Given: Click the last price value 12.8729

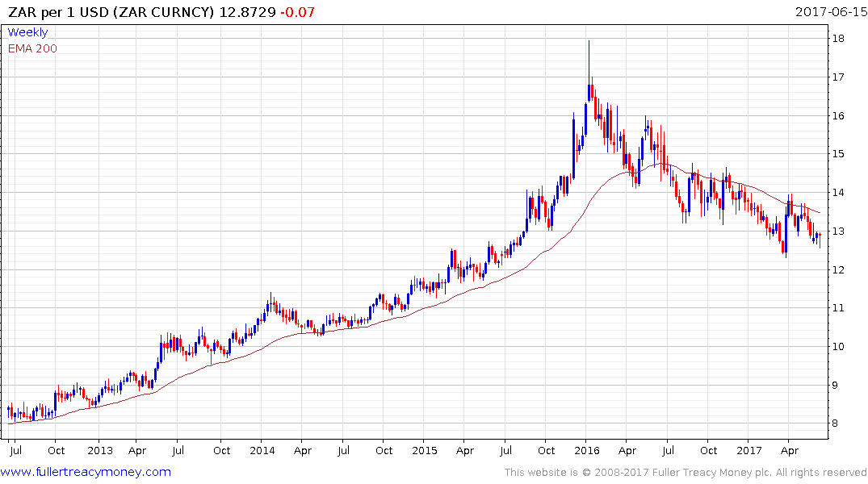Looking at the screenshot, I should pyautogui.click(x=247, y=12).
